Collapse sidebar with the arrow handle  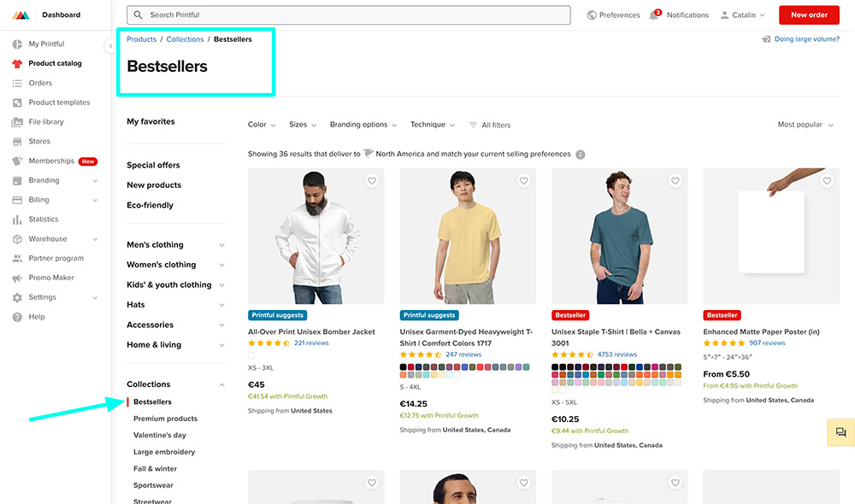110,46
